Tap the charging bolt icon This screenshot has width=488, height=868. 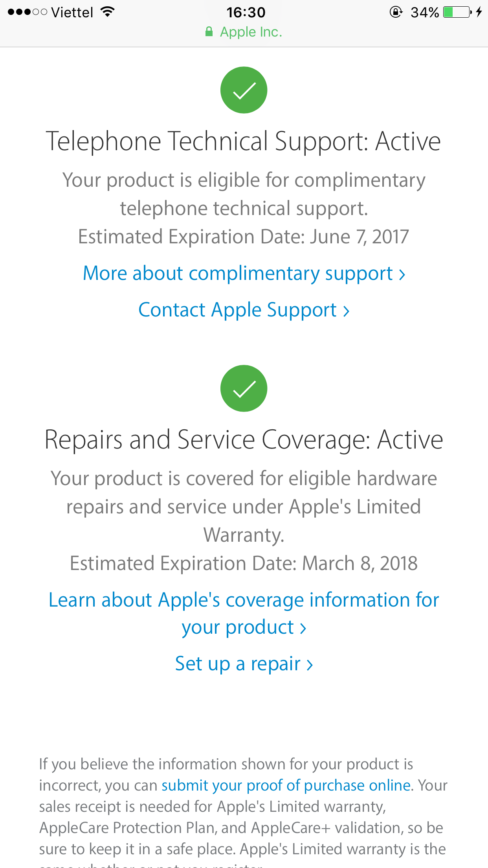point(479,12)
